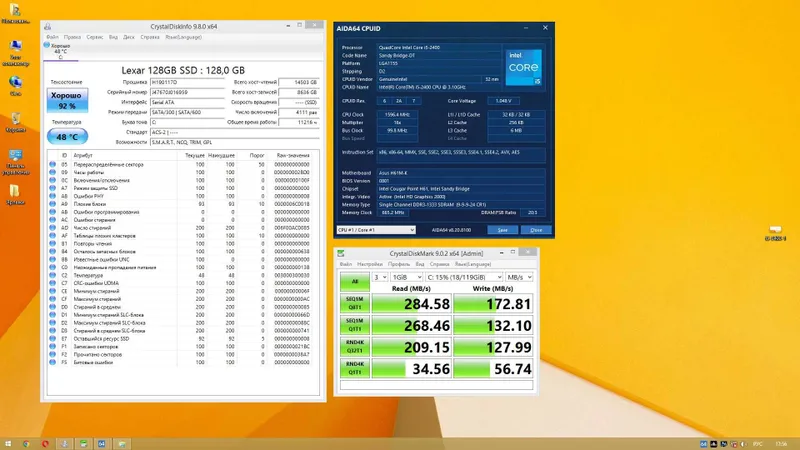Screen dimensions: 800x450
Task: Open Диск menu in CrystalDiskInfo
Action: click(x=129, y=37)
